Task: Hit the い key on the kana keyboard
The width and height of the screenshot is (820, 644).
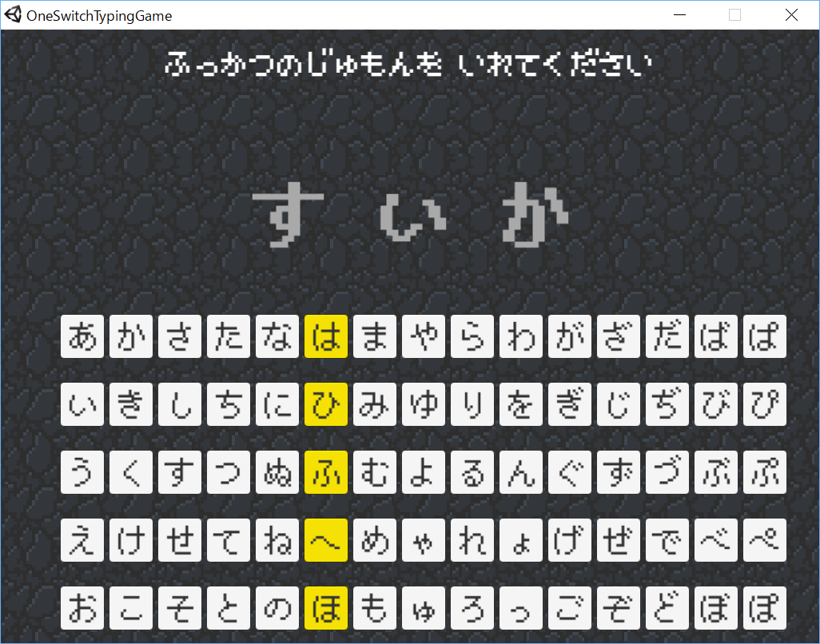Action: tap(82, 404)
